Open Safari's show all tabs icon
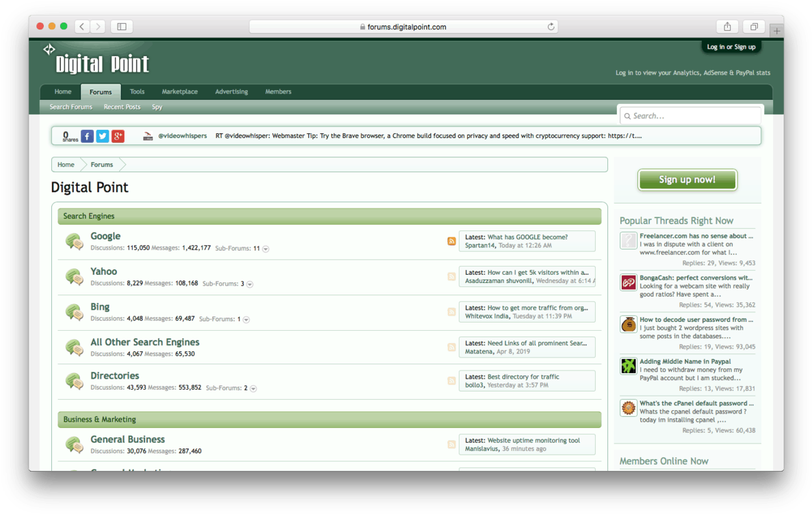This screenshot has height=514, width=812. coord(753,27)
